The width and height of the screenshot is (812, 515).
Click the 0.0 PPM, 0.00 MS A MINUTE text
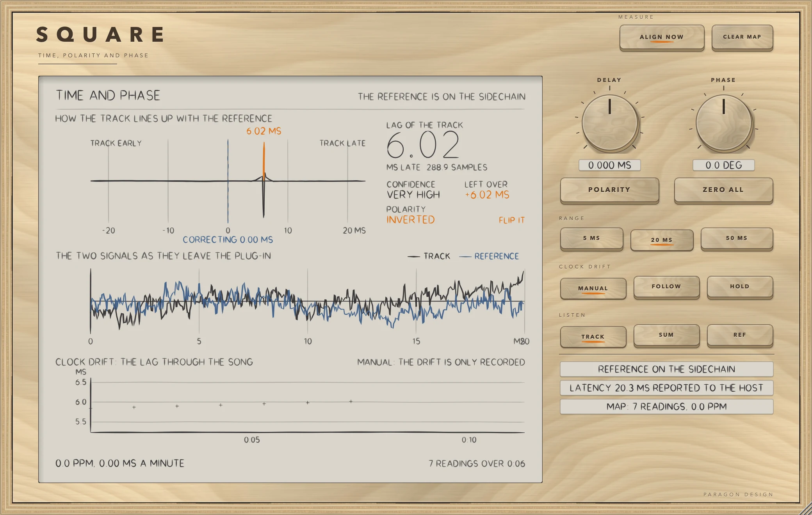point(120,463)
